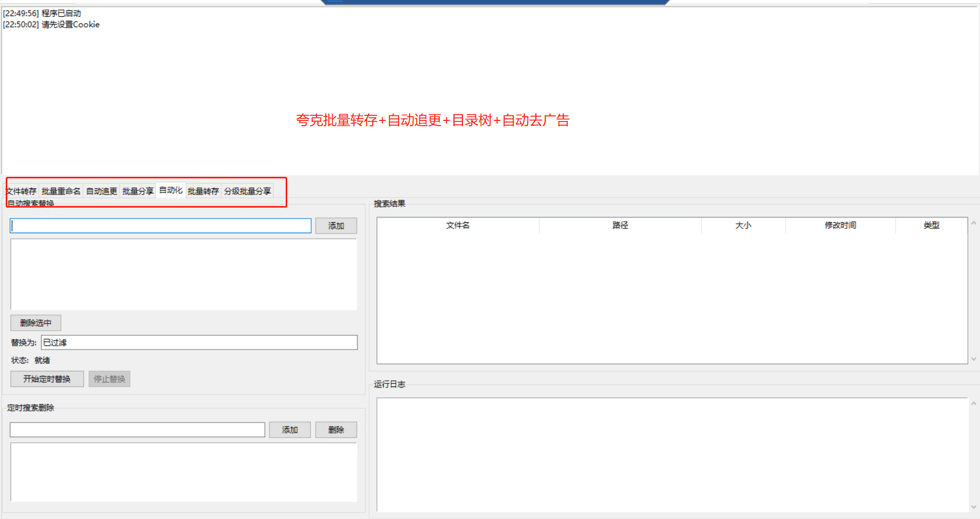Image resolution: width=980 pixels, height=519 pixels.
Task: Sort results by 类型 column header
Action: 932,225
